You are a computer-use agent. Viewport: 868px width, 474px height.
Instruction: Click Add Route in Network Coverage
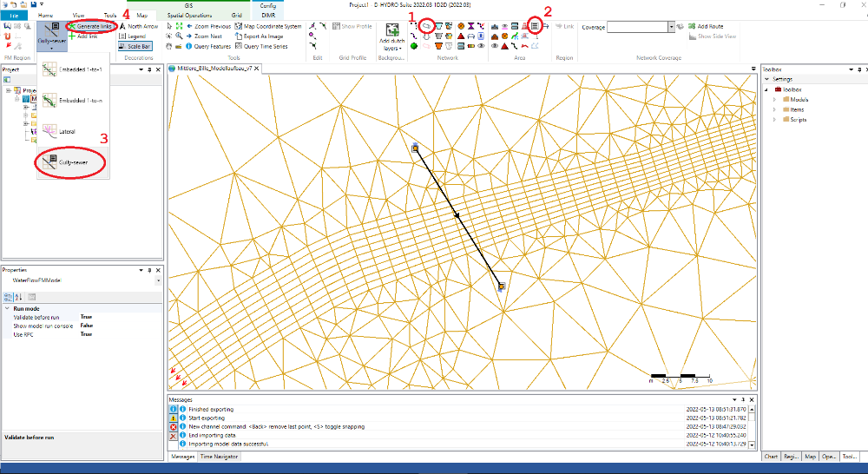coord(706,26)
